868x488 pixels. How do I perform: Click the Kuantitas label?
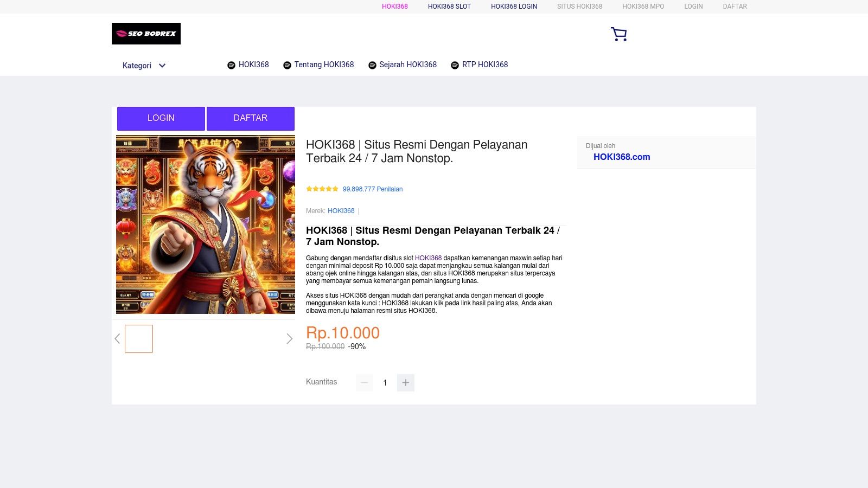(x=321, y=382)
